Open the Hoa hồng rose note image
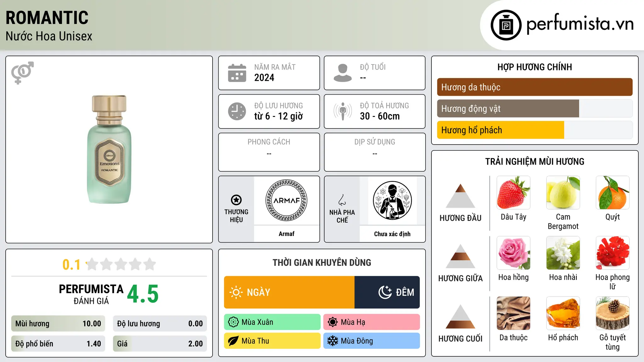This screenshot has height=362, width=644. 514,253
